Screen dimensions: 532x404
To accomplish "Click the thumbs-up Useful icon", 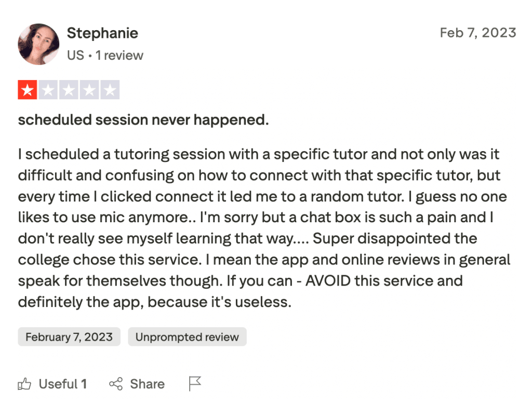I will point(24,384).
